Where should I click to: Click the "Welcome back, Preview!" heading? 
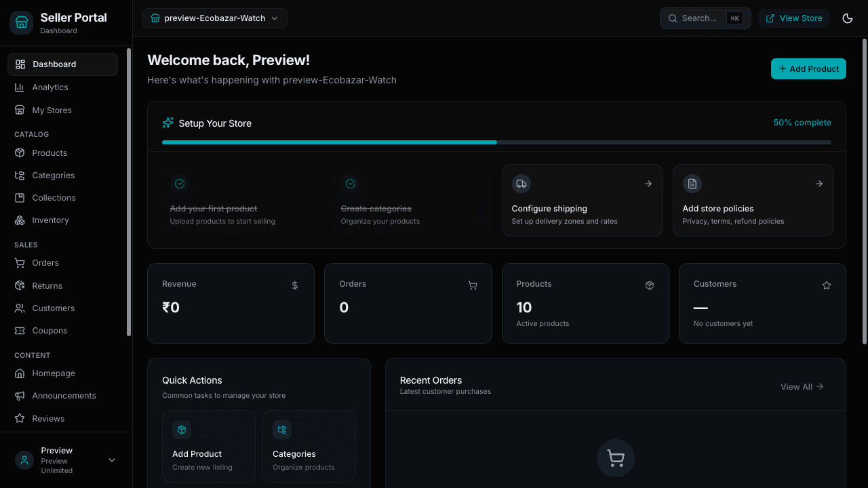tap(229, 60)
